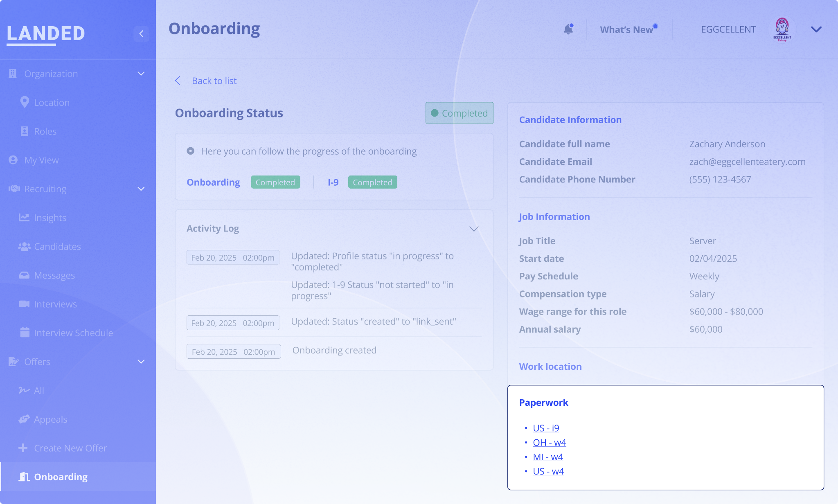
Task: Open the US - i9 paperwork link
Action: (x=546, y=428)
